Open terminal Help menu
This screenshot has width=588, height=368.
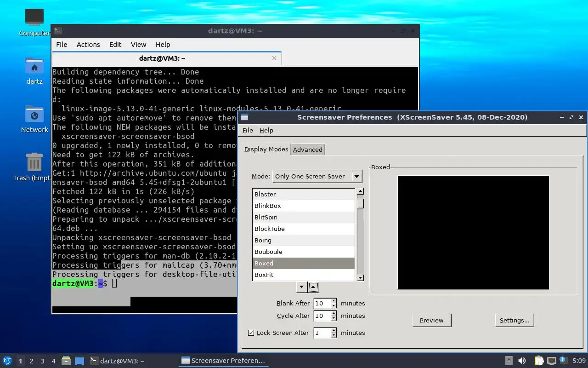163,45
